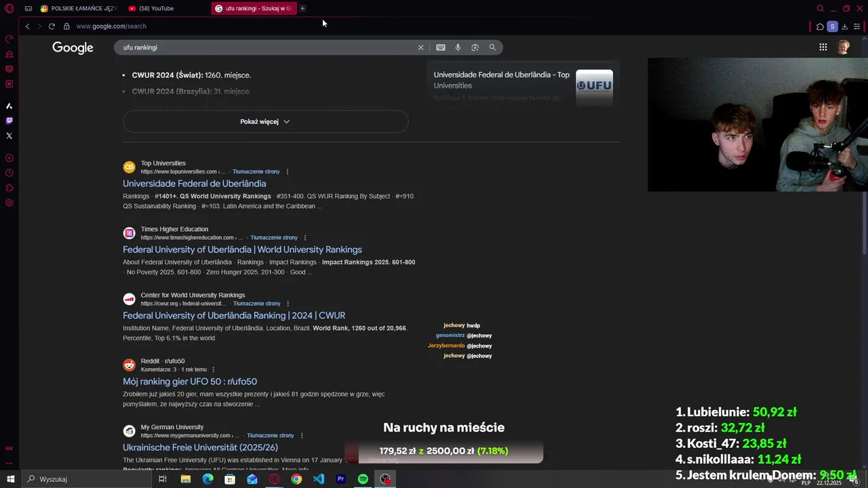Open the Twitch sidebar panel
Screen dimensions: 868x488
tap(9, 121)
